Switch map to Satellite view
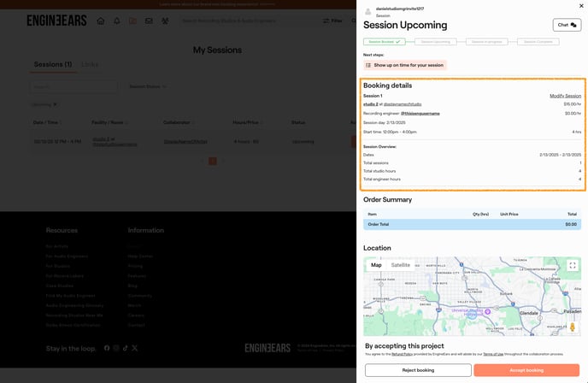This screenshot has width=588, height=383. coord(400,265)
